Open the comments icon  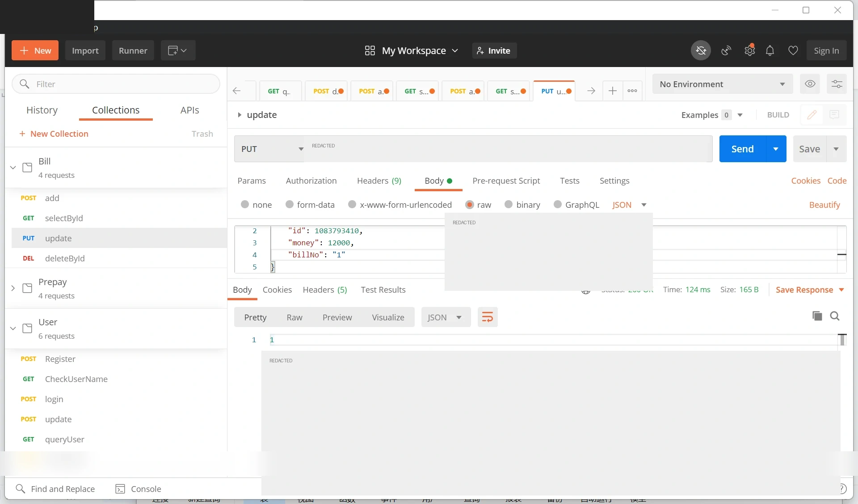coord(834,115)
